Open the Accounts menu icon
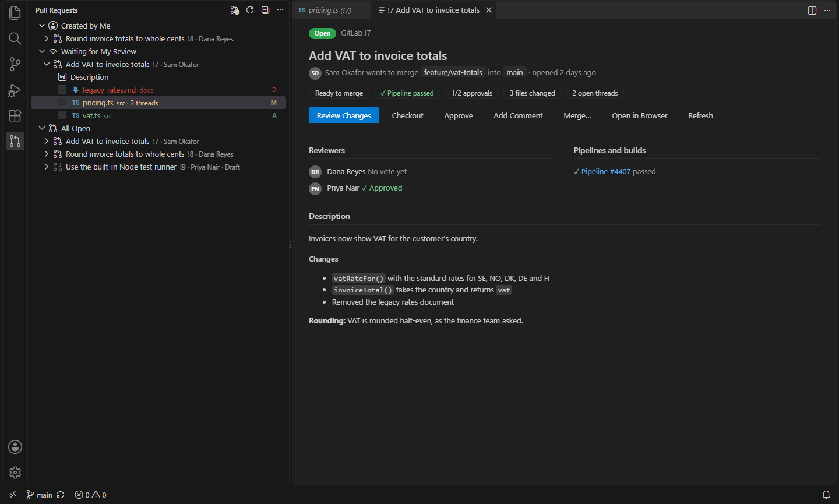This screenshot has width=839, height=504. pyautogui.click(x=15, y=447)
